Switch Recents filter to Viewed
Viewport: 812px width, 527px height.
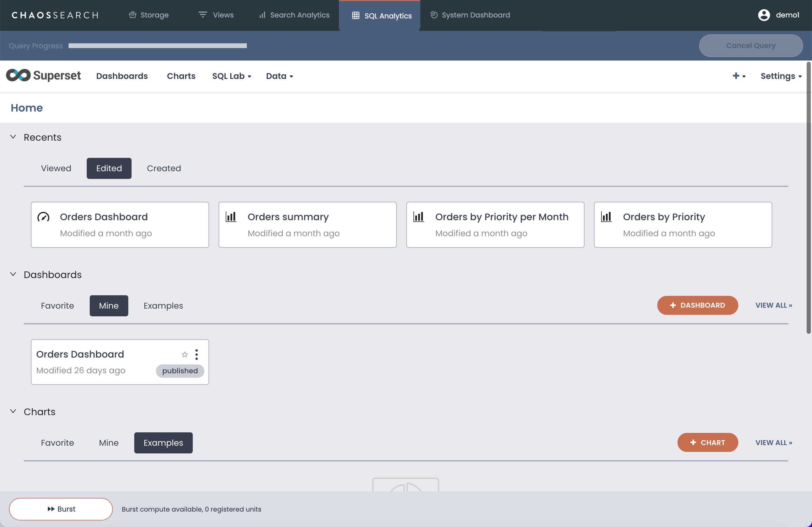click(x=56, y=168)
